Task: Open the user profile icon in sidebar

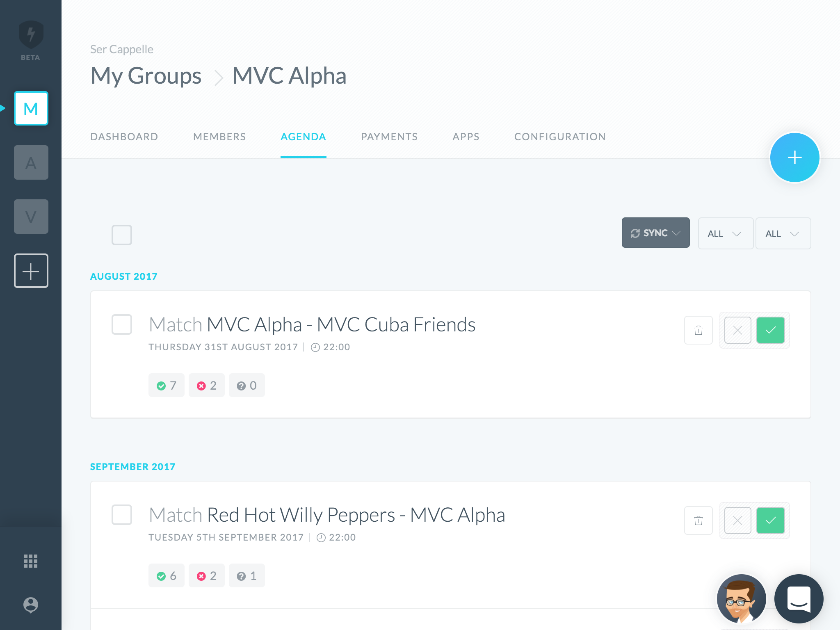Action: coord(31,605)
